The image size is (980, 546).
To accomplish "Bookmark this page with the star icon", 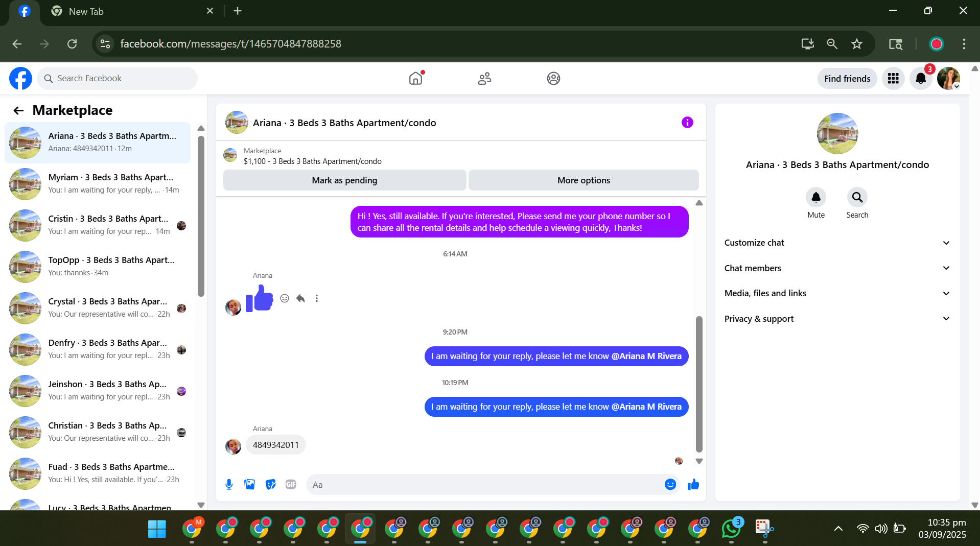I will 857,44.
